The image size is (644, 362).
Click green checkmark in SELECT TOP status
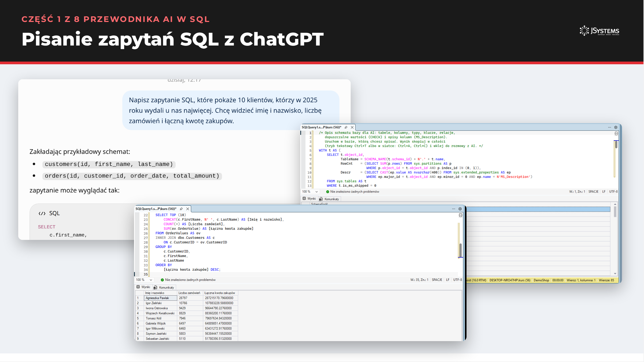tap(162, 280)
